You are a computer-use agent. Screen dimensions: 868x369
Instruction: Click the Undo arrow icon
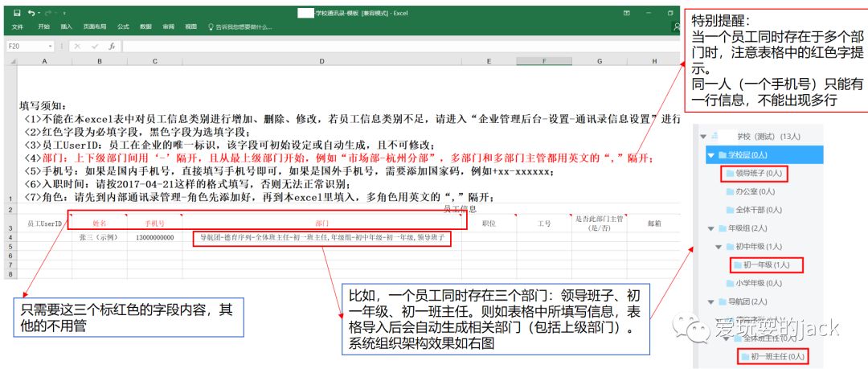(x=31, y=13)
